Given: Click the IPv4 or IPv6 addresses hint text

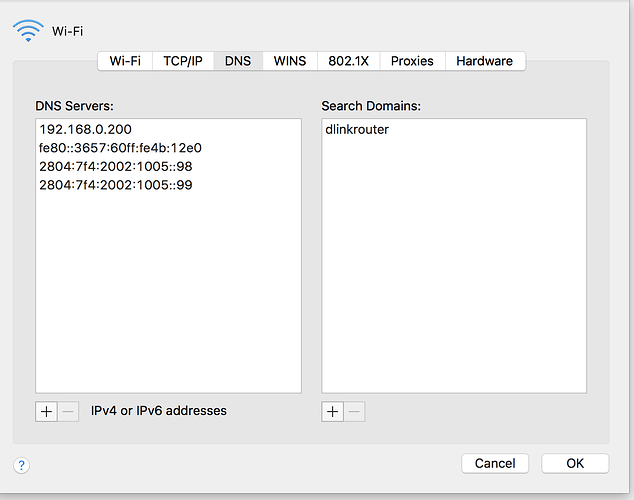Looking at the screenshot, I should [158, 411].
